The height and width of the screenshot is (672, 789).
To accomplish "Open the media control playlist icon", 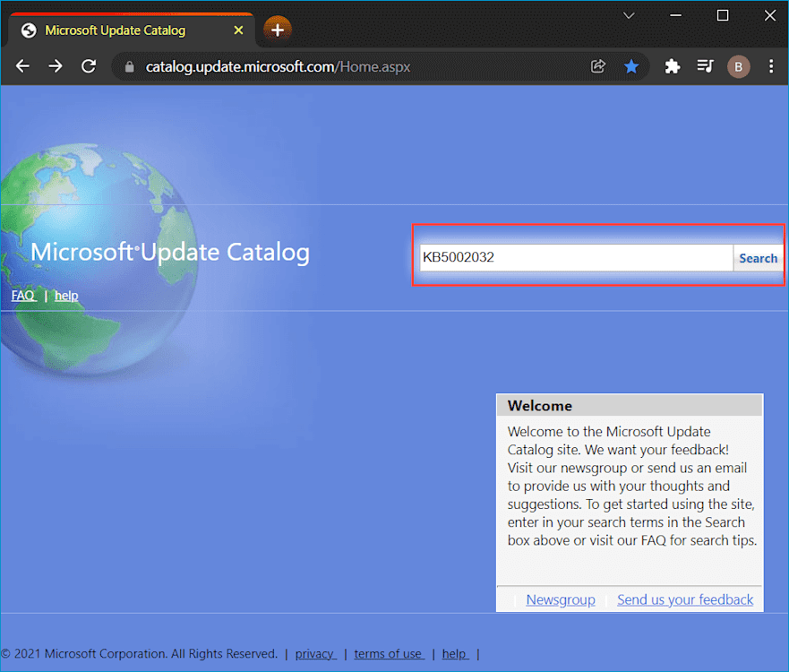I will 705,66.
